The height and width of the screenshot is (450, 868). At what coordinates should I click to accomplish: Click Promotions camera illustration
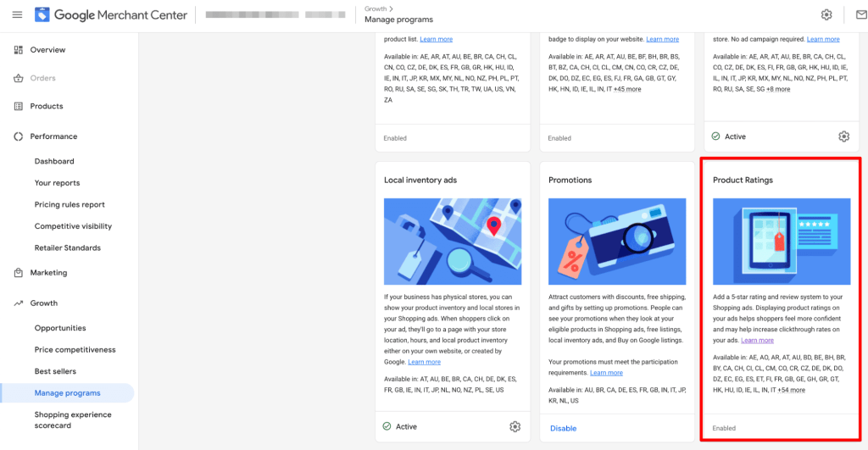pos(617,242)
